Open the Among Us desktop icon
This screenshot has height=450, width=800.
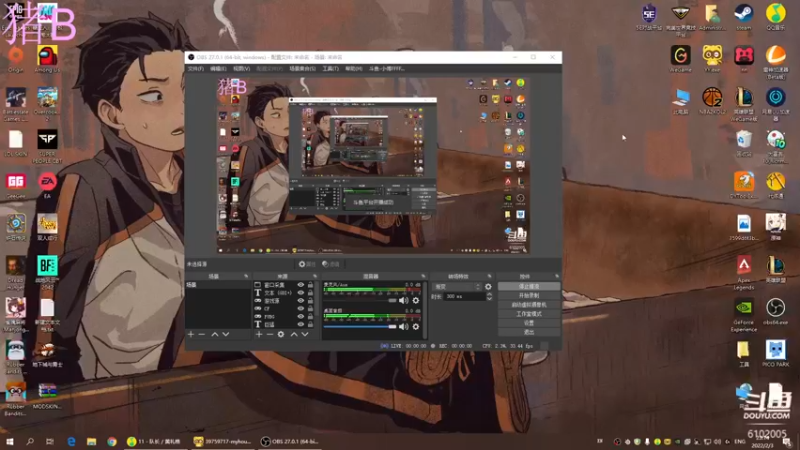pyautogui.click(x=47, y=59)
